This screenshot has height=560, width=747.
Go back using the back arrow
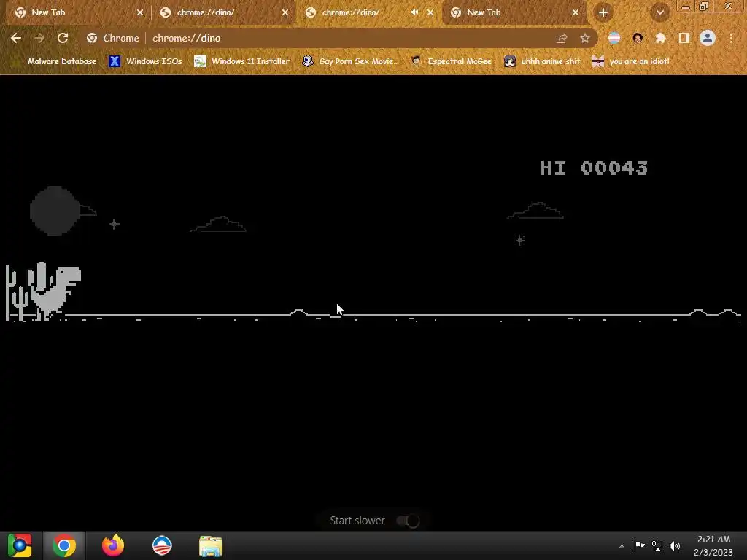pos(16,38)
